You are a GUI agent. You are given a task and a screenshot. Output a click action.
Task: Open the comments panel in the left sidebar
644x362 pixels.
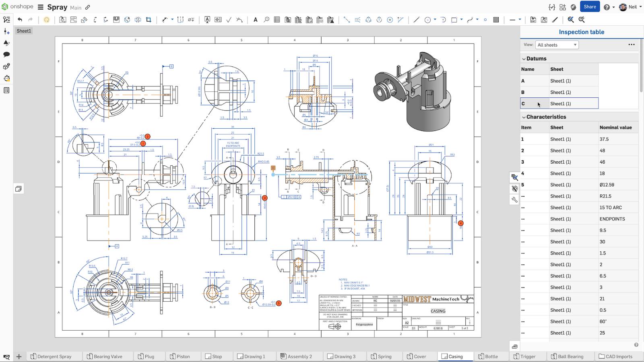click(6, 55)
